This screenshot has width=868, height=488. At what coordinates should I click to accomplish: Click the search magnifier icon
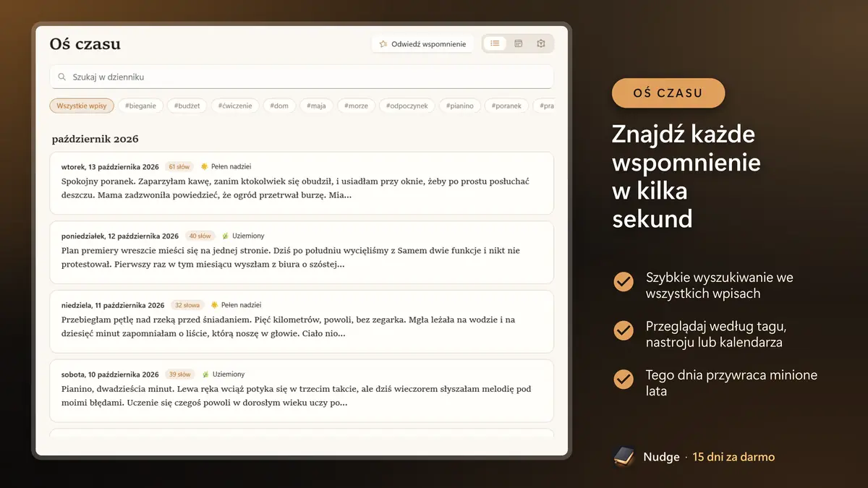61,77
